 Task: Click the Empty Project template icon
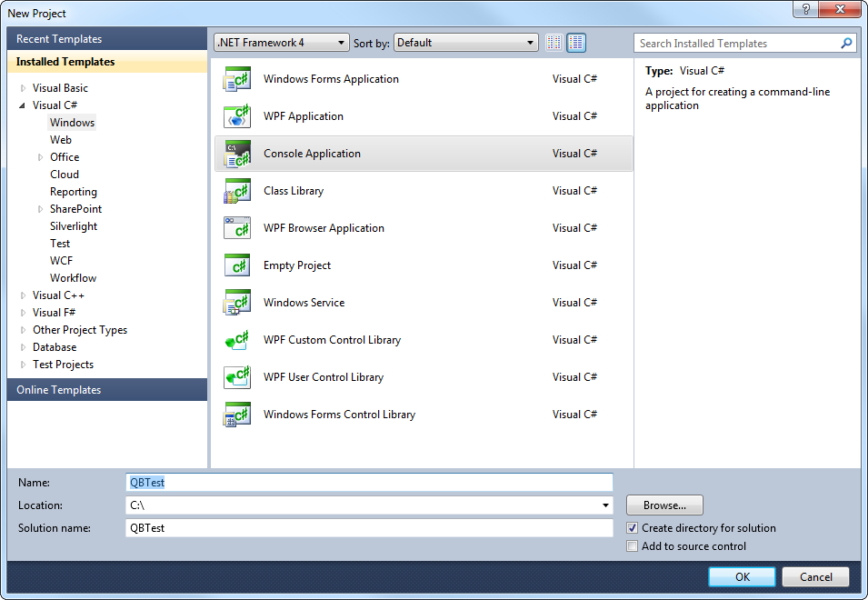(236, 266)
